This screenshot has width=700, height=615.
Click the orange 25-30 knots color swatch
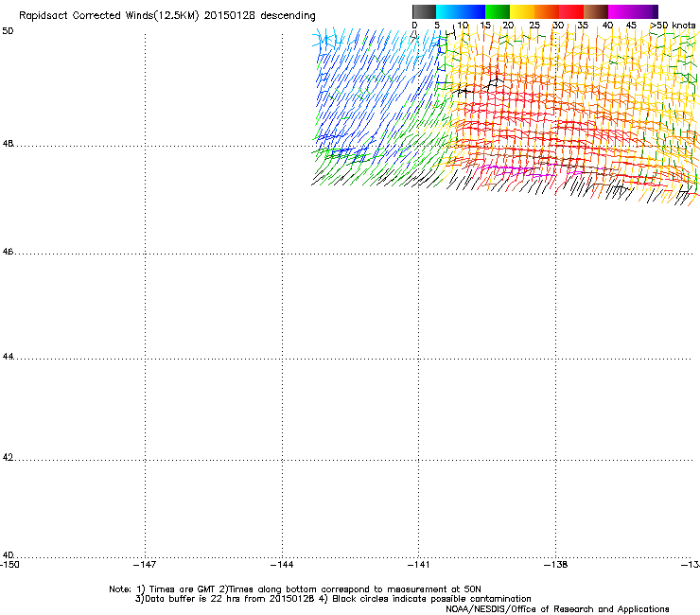point(547,11)
